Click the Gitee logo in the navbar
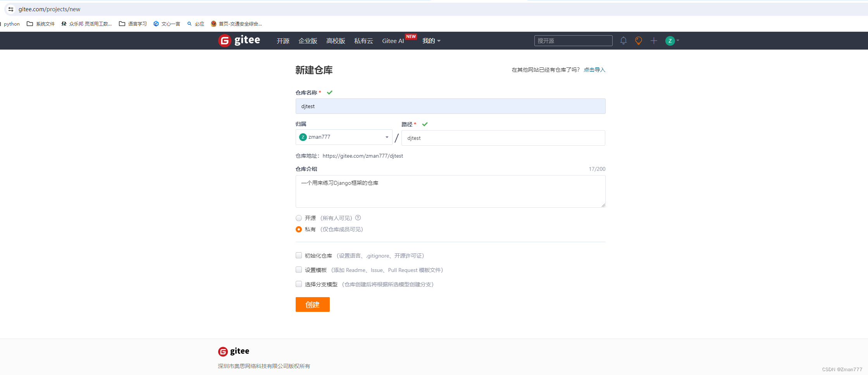This screenshot has height=375, width=868. pos(239,40)
